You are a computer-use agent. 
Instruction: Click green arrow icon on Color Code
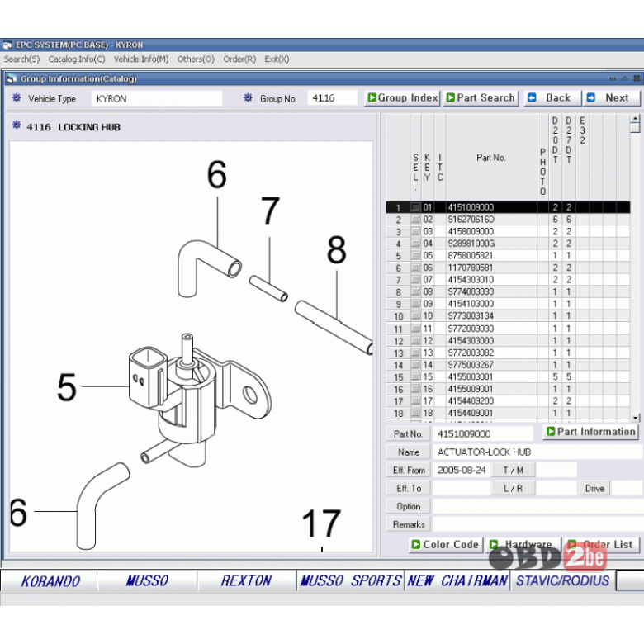pos(416,545)
